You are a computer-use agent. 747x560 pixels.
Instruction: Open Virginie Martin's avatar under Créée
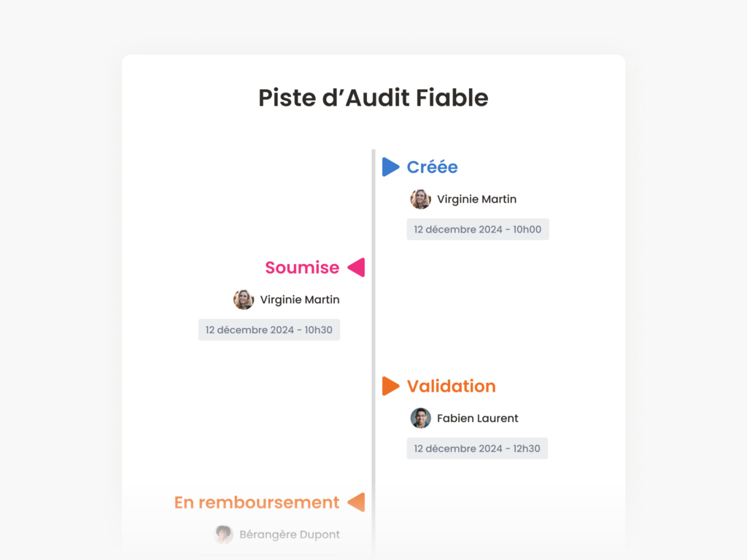[420, 199]
